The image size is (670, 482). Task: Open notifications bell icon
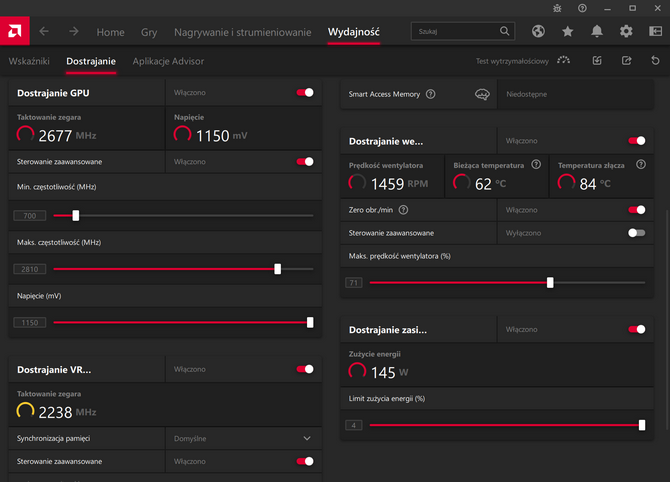[597, 31]
